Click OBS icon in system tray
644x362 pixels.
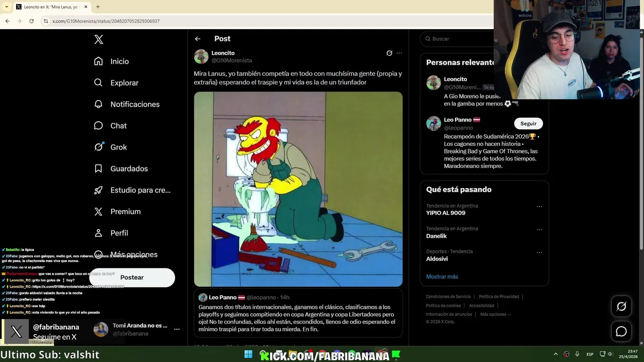click(567, 354)
